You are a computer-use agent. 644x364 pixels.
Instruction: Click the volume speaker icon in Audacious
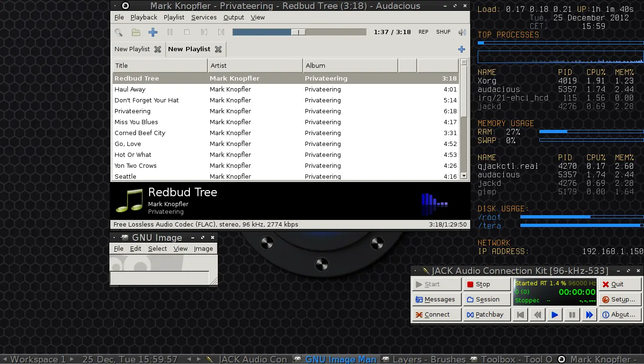click(462, 32)
